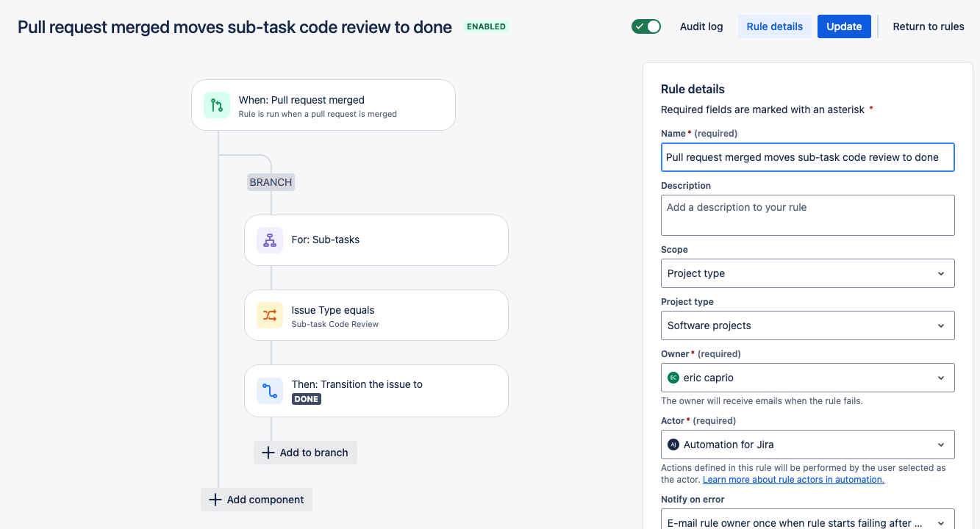This screenshot has height=529, width=980.
Task: Open the Scope dropdown showing Project type
Action: click(x=807, y=273)
